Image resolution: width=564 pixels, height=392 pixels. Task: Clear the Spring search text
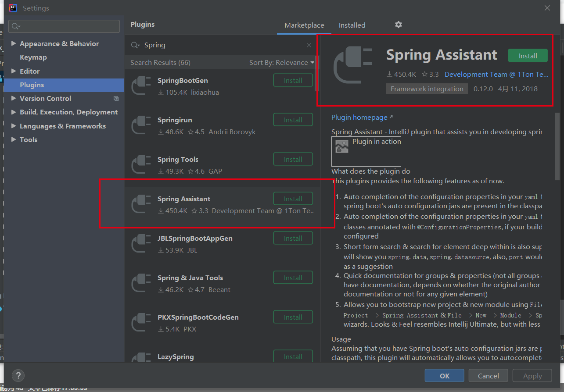(x=309, y=45)
